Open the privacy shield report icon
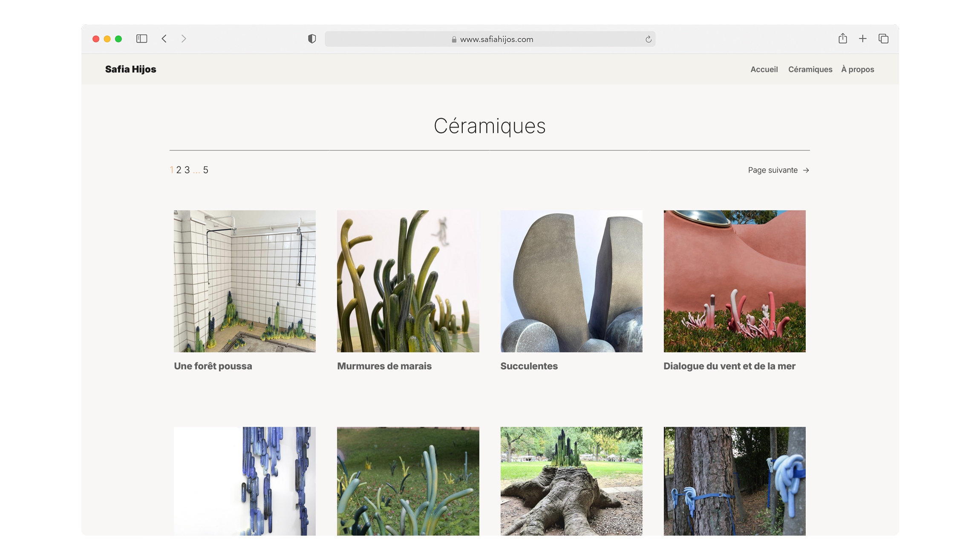Image resolution: width=980 pixels, height=560 pixels. pyautogui.click(x=312, y=39)
